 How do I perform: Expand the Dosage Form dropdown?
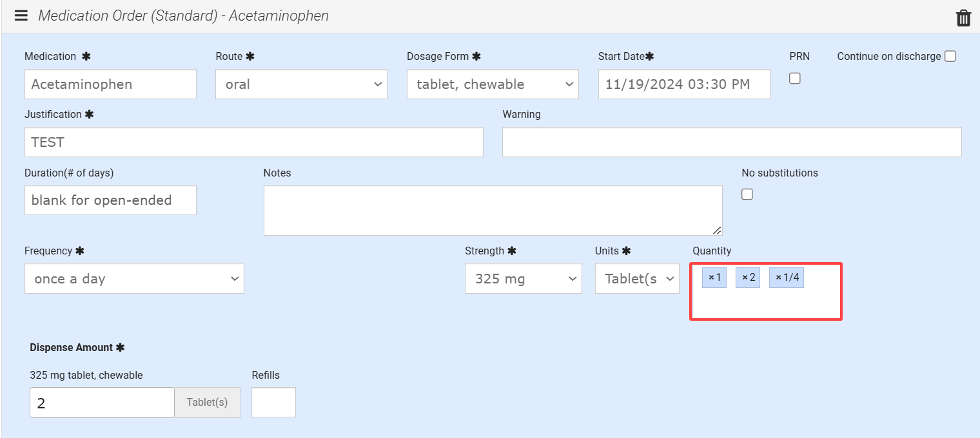pyautogui.click(x=493, y=84)
